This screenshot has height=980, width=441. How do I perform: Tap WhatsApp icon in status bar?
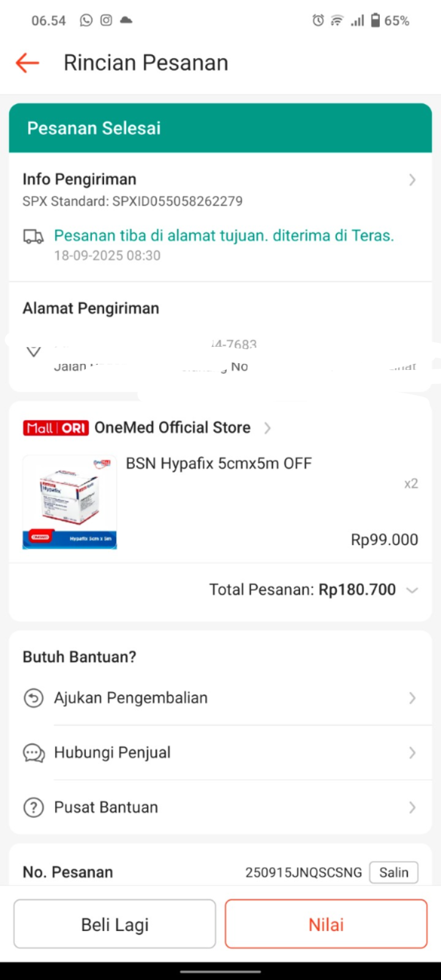click(86, 20)
